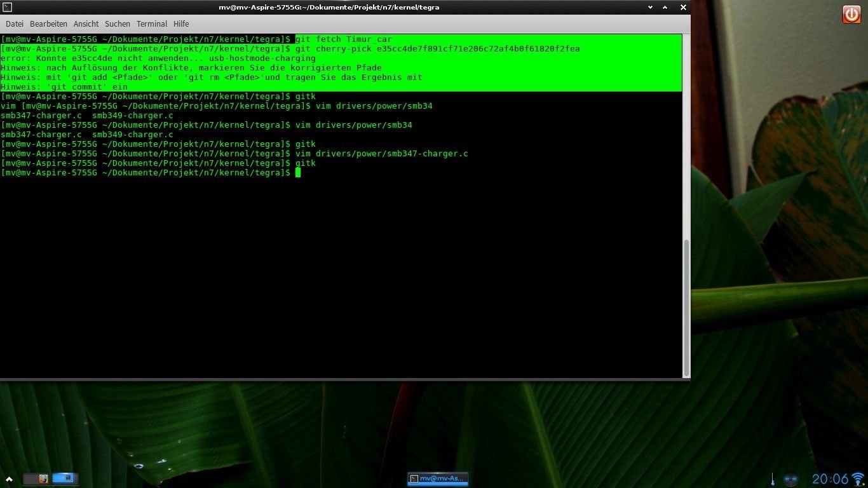
Task: Switch to the second workspace in pager
Action: (64, 478)
